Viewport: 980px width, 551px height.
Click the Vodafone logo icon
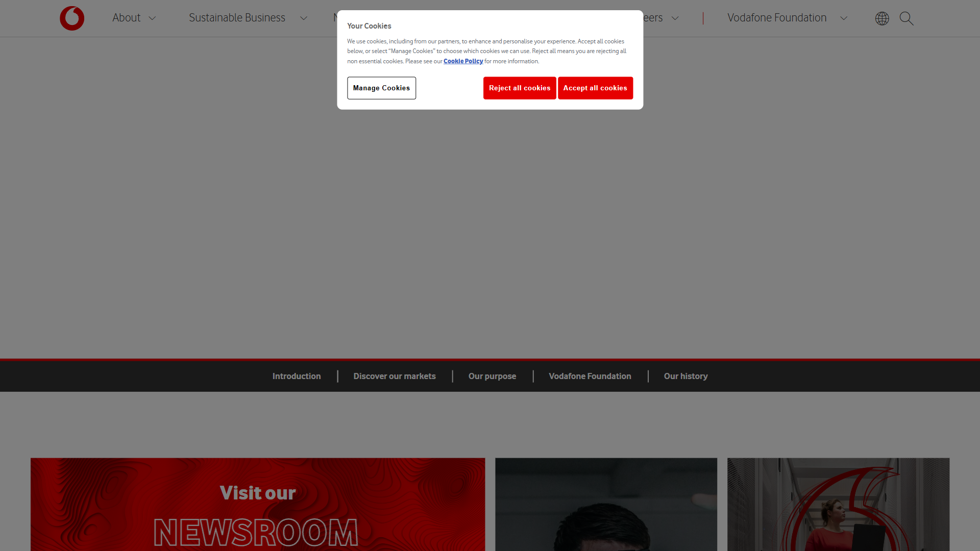pyautogui.click(x=72, y=18)
